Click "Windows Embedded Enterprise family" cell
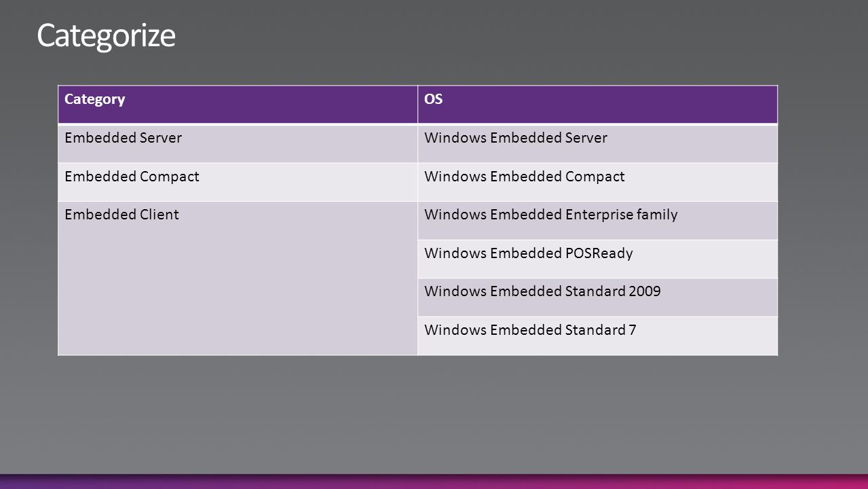This screenshot has height=489, width=868. [x=597, y=220]
